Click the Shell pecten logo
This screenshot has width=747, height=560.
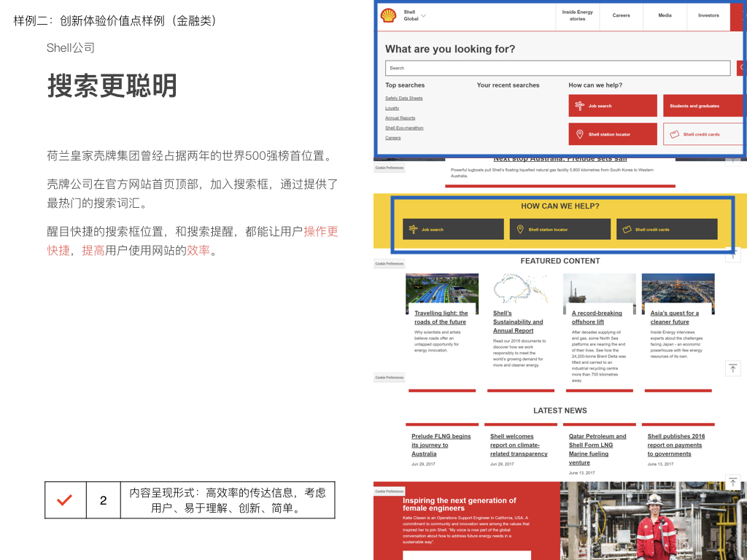pos(388,16)
